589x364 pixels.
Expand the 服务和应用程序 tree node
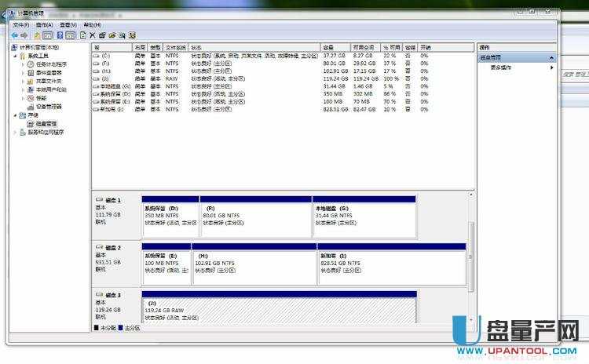(15, 132)
